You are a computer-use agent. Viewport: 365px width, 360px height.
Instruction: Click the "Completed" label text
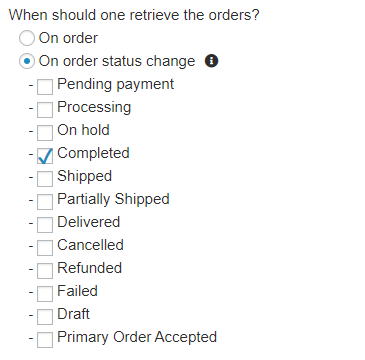coord(93,153)
